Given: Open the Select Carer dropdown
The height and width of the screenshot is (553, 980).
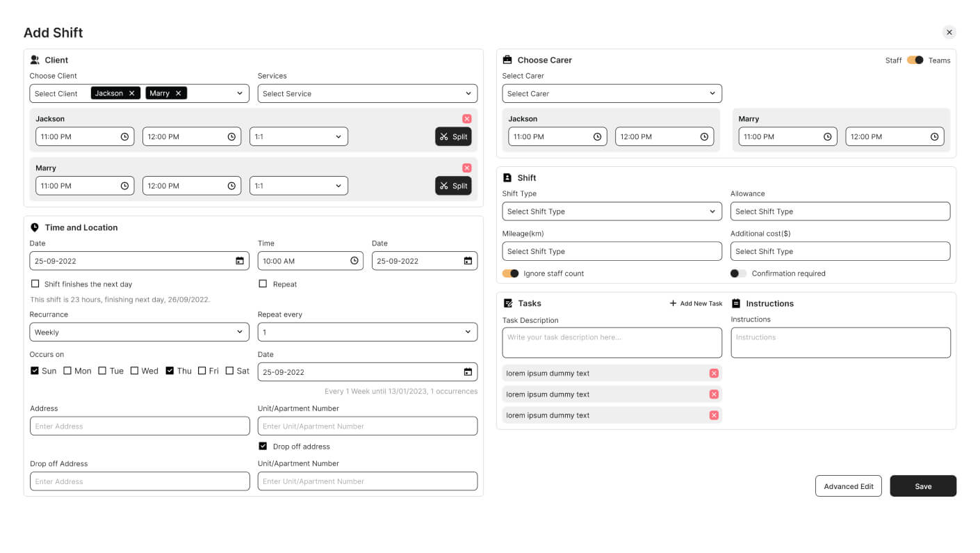Looking at the screenshot, I should (612, 93).
